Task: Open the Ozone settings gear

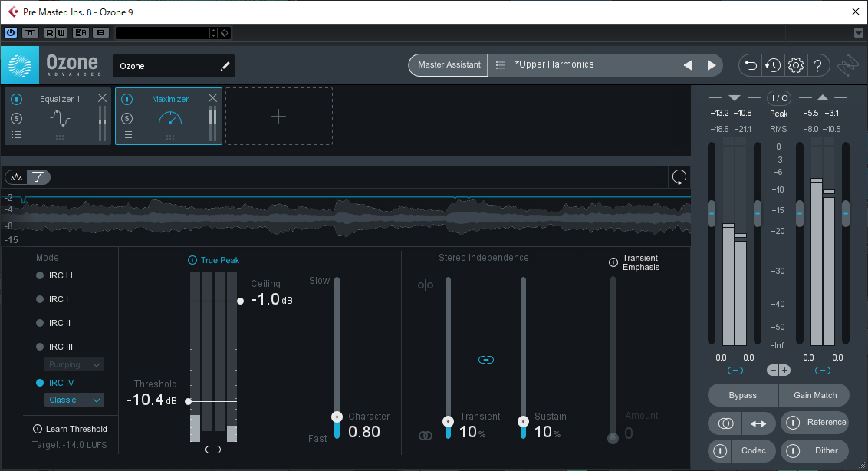Action: 795,65
